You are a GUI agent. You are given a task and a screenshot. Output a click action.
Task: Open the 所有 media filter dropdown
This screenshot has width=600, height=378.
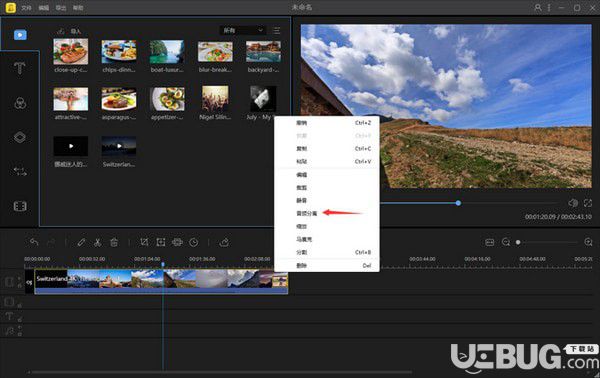coord(243,30)
